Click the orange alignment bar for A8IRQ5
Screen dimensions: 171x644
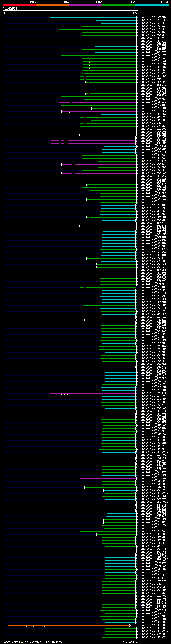pos(69,625)
